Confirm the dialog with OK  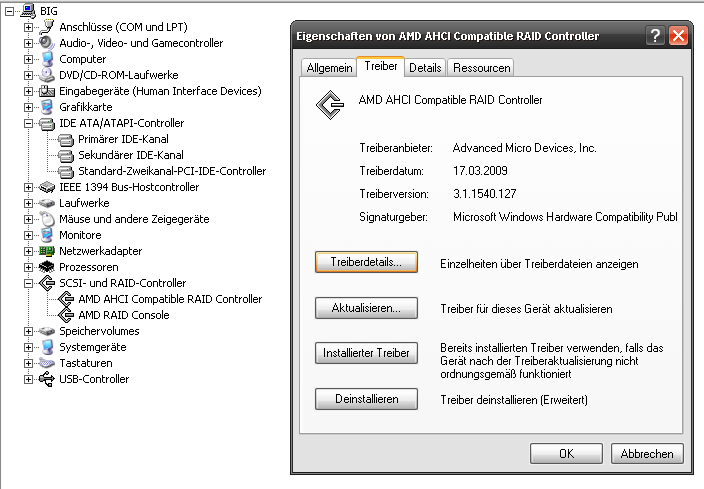click(566, 454)
